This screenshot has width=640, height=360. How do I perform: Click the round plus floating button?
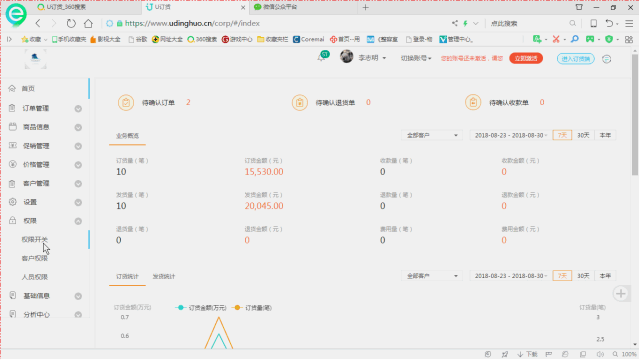click(x=621, y=293)
